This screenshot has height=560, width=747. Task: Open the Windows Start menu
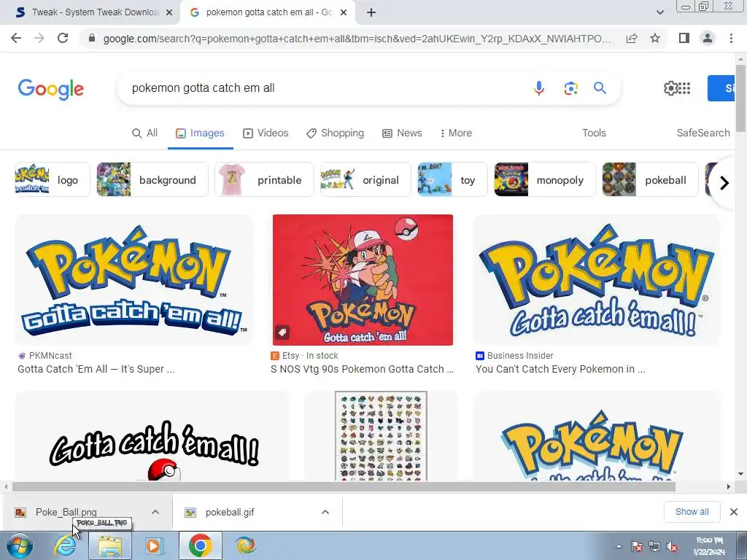click(20, 545)
